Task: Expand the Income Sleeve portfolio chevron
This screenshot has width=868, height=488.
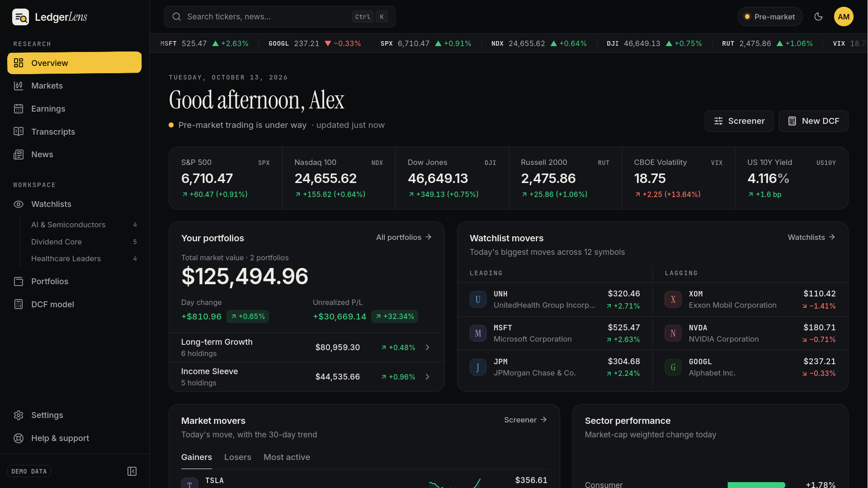Action: point(428,377)
